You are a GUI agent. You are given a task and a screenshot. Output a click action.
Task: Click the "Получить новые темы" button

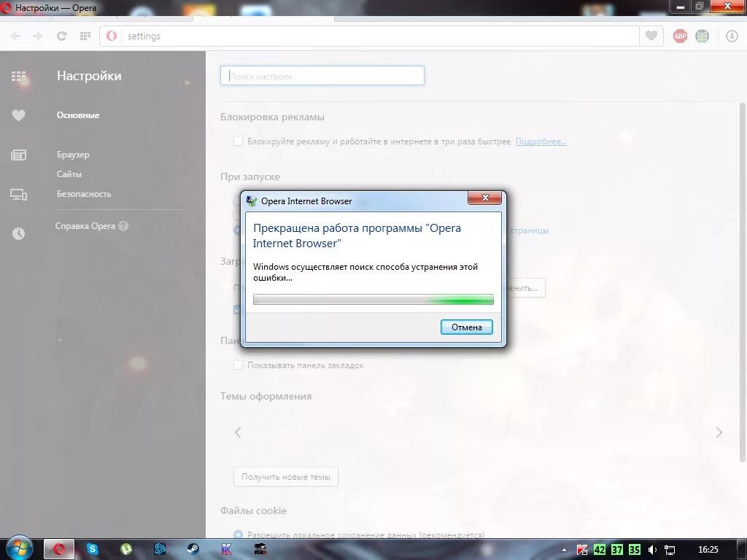(x=285, y=476)
